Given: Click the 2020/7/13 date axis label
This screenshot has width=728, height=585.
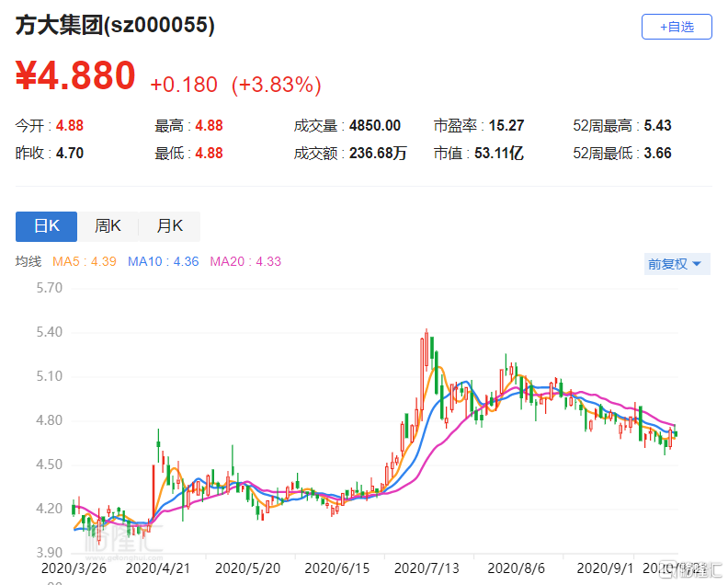Looking at the screenshot, I should pos(427,568).
